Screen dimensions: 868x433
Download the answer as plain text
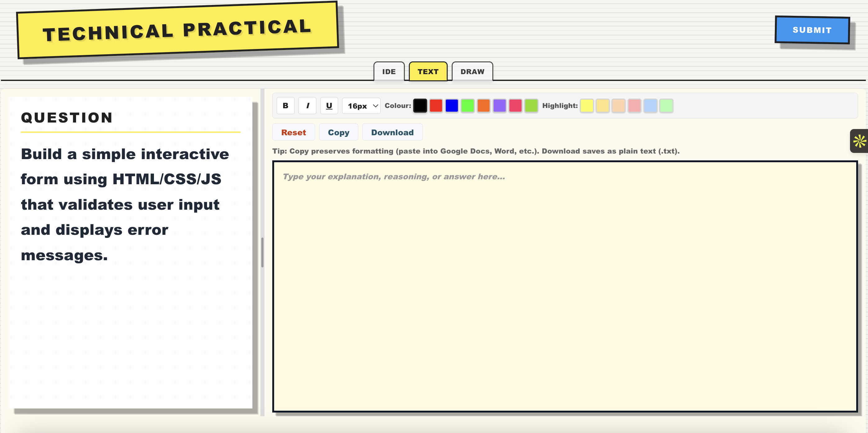click(x=392, y=132)
